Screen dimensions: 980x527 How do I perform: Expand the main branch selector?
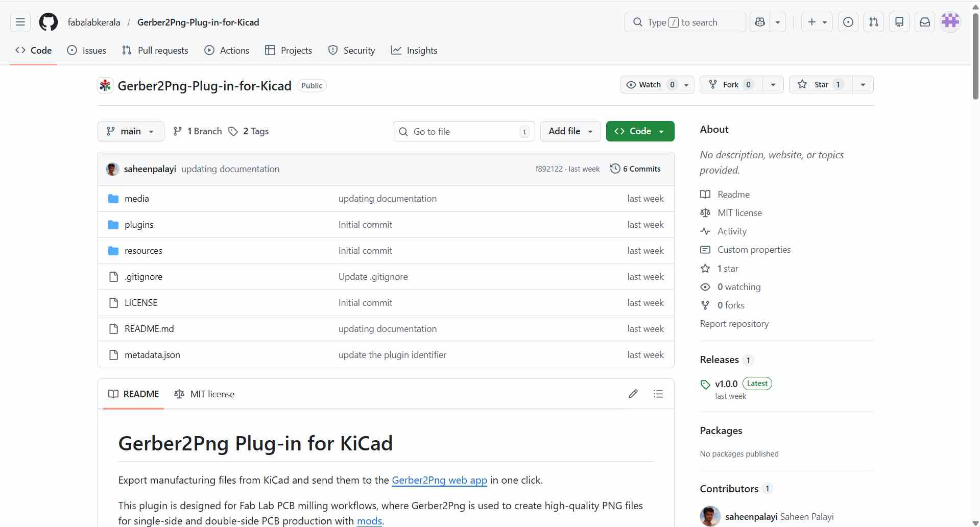[130, 131]
